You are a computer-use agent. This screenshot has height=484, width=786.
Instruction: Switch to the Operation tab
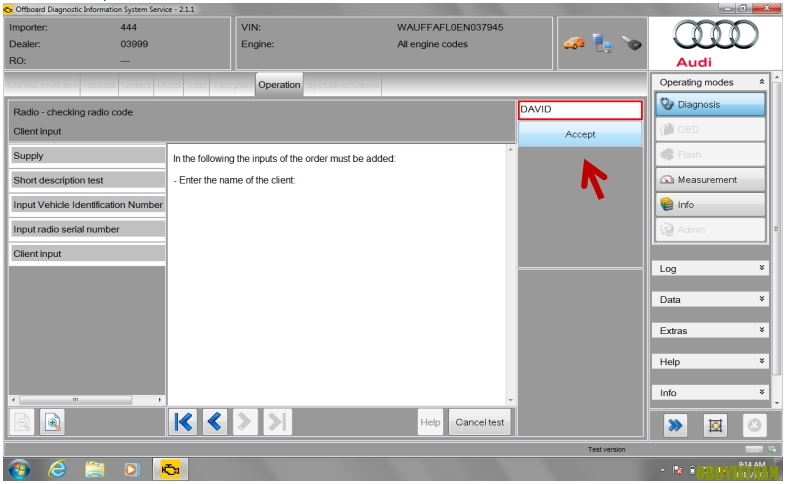point(279,85)
